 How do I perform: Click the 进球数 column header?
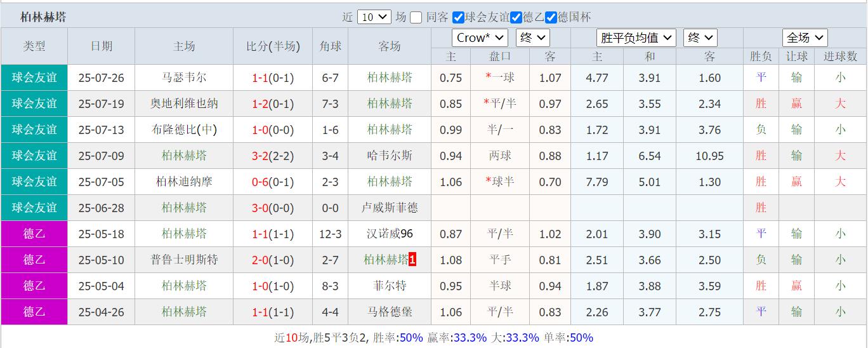[x=840, y=57]
